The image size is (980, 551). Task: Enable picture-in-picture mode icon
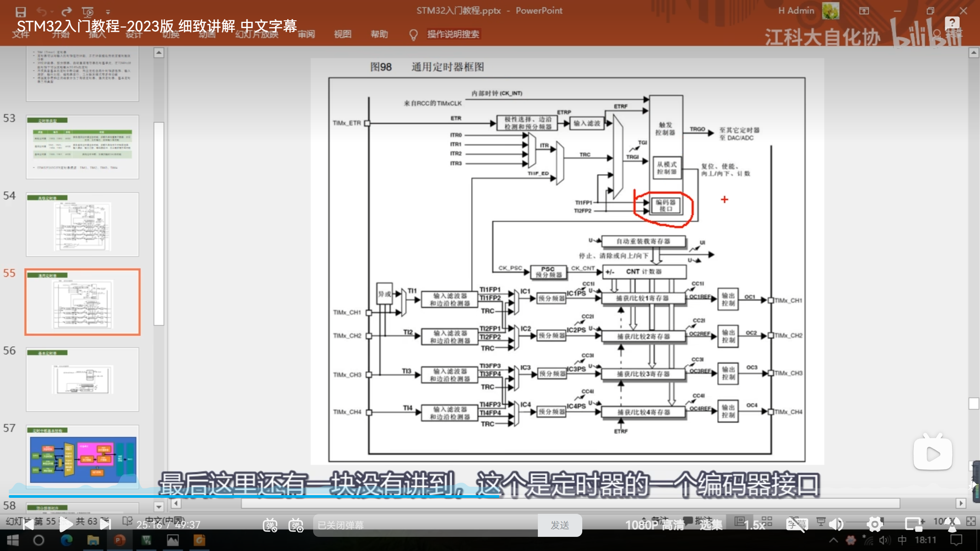click(x=914, y=525)
